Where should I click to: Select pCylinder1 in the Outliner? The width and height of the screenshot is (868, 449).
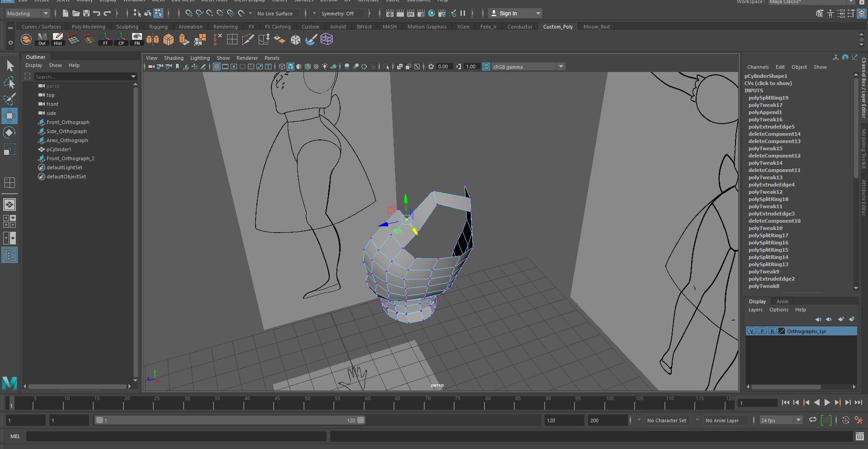(x=59, y=149)
